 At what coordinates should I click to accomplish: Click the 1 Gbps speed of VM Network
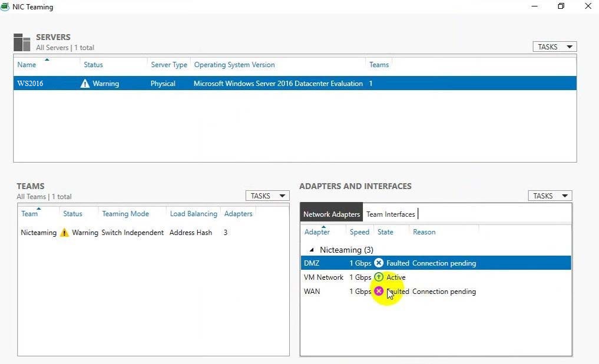(360, 277)
